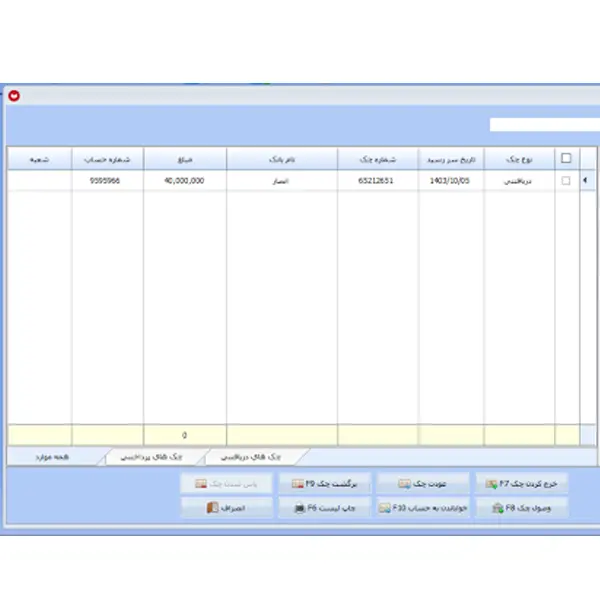600x600 pixels.
Task: Switch to the all items tab (همه موارد)
Action: pyautogui.click(x=52, y=457)
